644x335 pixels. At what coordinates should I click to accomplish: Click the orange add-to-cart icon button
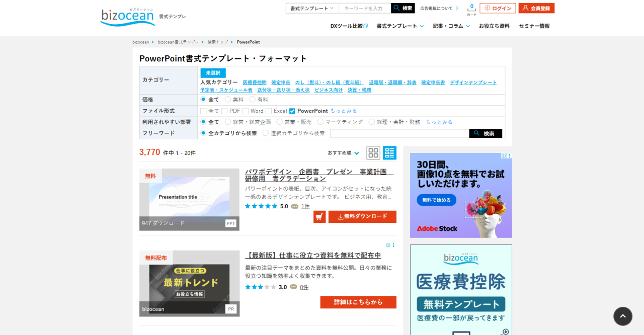[319, 217]
